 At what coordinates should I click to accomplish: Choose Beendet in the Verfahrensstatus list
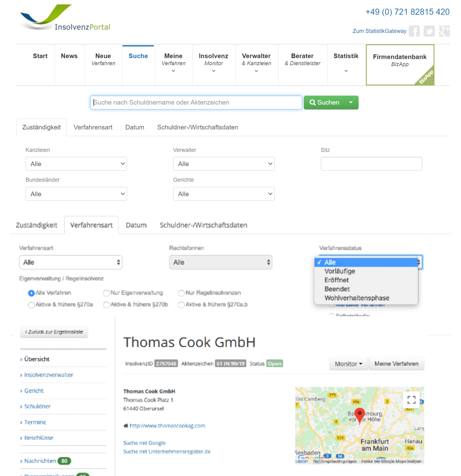pyautogui.click(x=337, y=289)
